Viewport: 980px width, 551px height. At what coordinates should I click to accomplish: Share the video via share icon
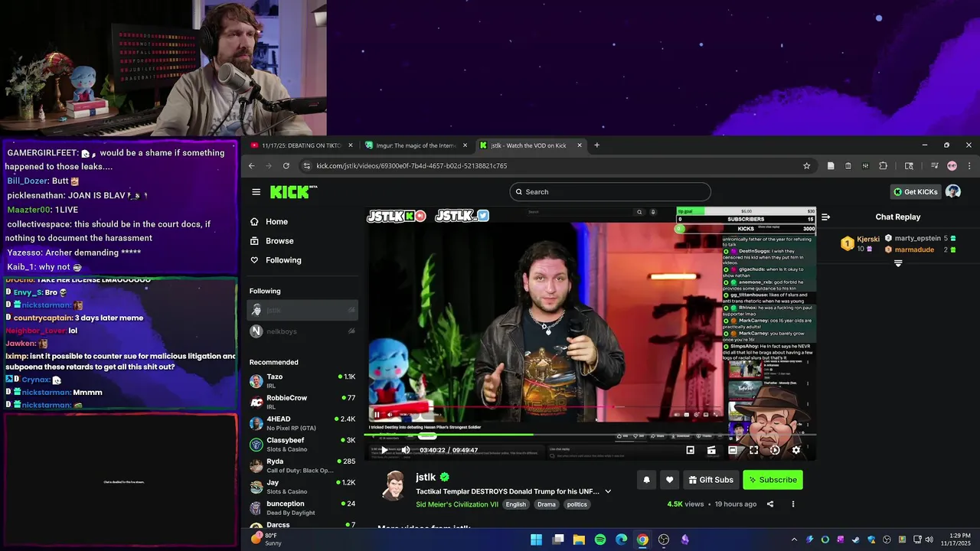tap(770, 504)
